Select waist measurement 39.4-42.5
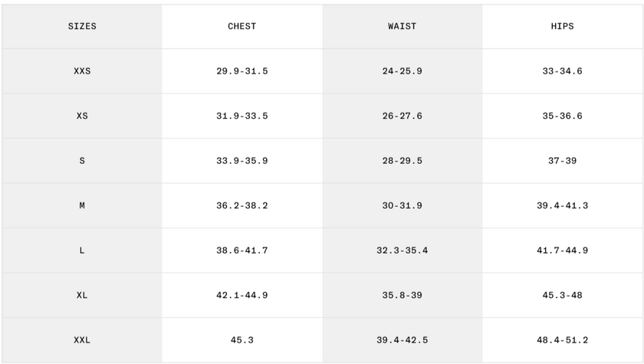The width and height of the screenshot is (644, 364). [x=402, y=340]
